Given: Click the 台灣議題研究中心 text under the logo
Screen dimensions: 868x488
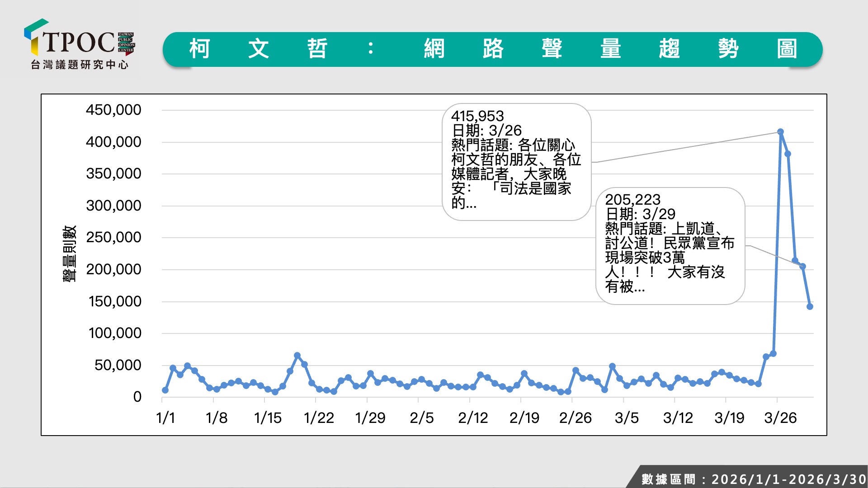Looking at the screenshot, I should pos(80,65).
